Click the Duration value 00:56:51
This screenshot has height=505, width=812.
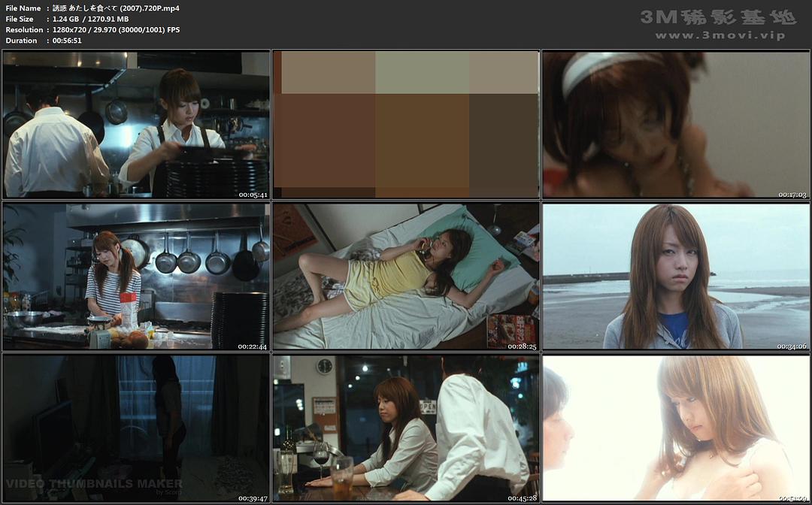pos(67,41)
